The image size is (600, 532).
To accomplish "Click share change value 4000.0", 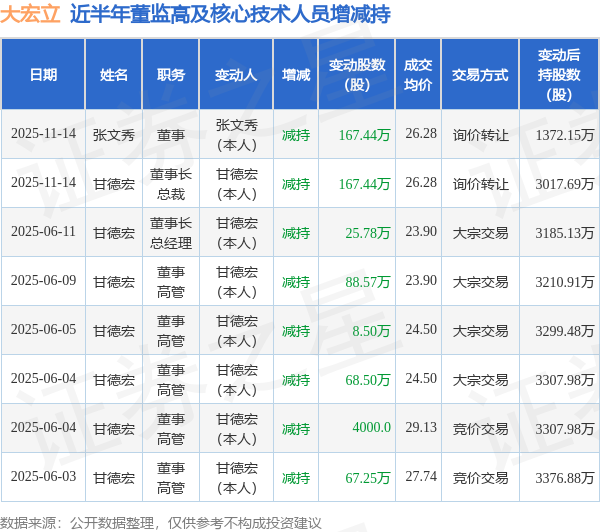I will (372, 428).
